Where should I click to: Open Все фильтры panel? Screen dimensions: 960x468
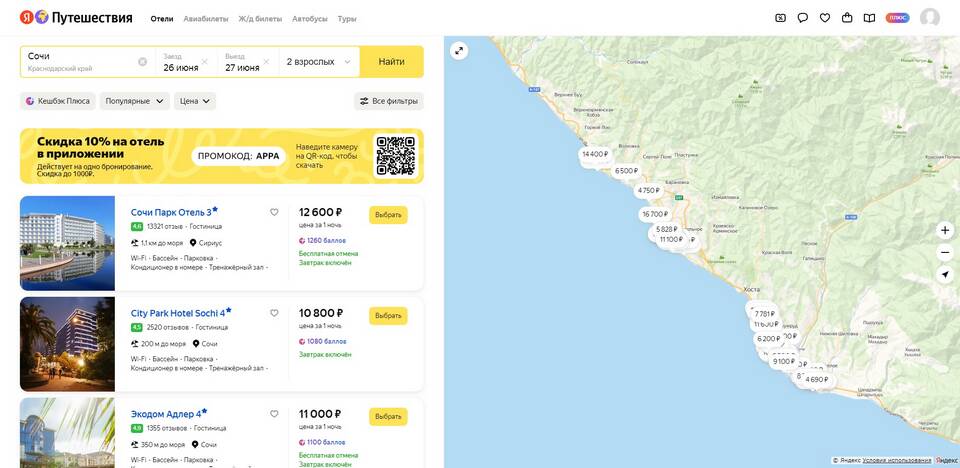pyautogui.click(x=389, y=101)
